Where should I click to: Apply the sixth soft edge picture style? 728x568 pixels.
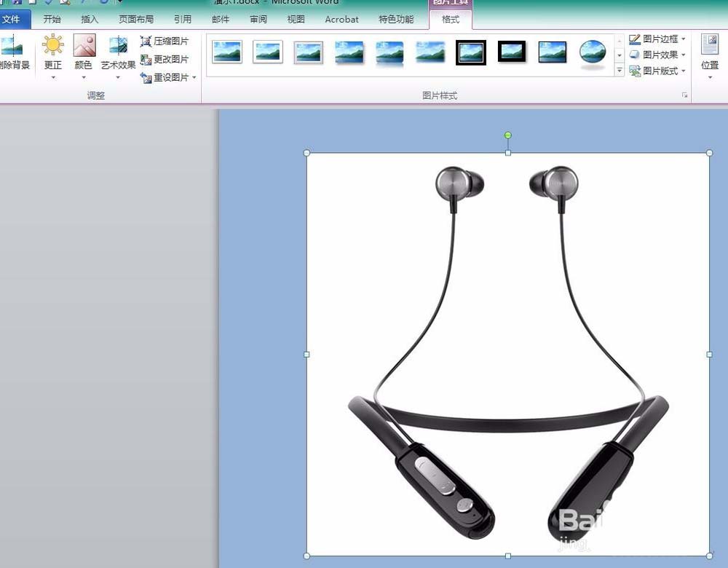[x=430, y=52]
